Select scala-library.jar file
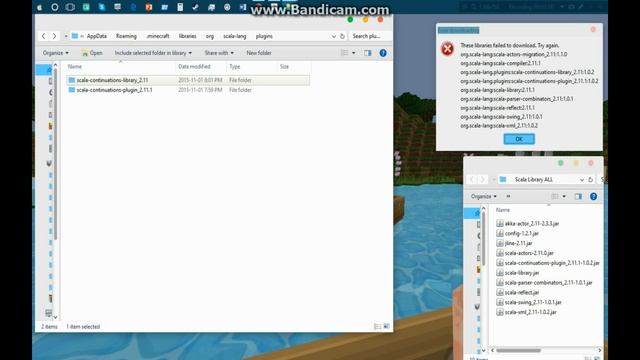This screenshot has height=360, width=640. 518,273
